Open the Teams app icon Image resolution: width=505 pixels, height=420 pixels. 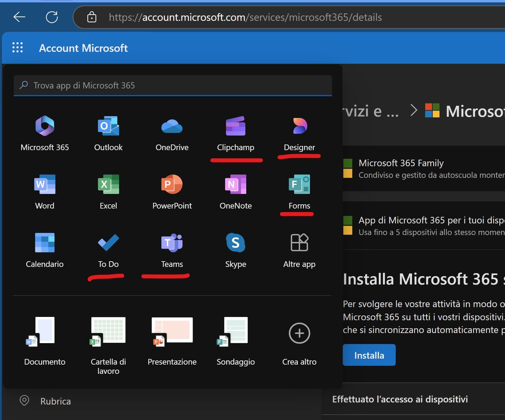coord(172,243)
